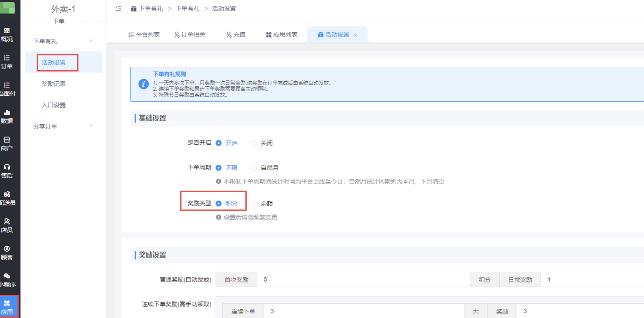Select the 开启 radio button
This screenshot has width=644, height=318.
click(x=219, y=143)
